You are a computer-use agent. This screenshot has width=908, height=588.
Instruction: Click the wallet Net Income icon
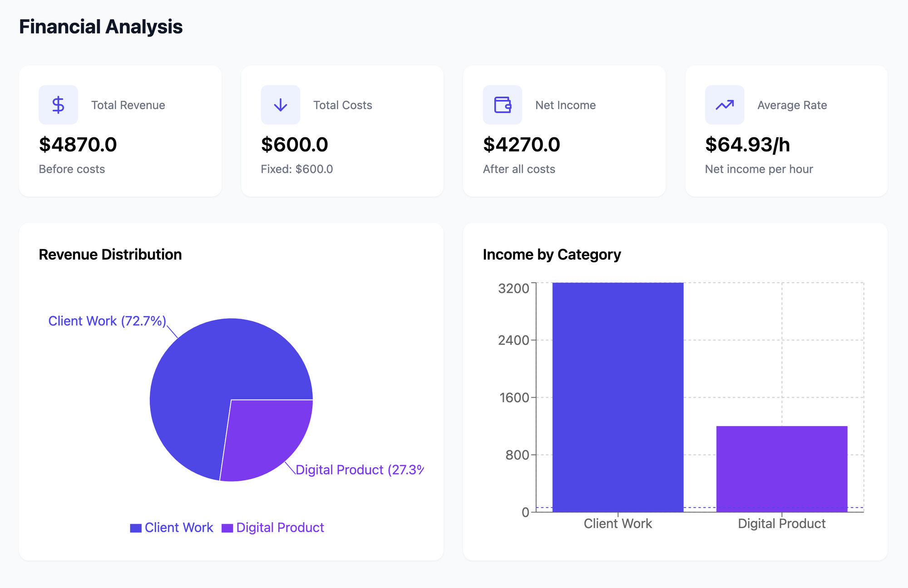(502, 105)
